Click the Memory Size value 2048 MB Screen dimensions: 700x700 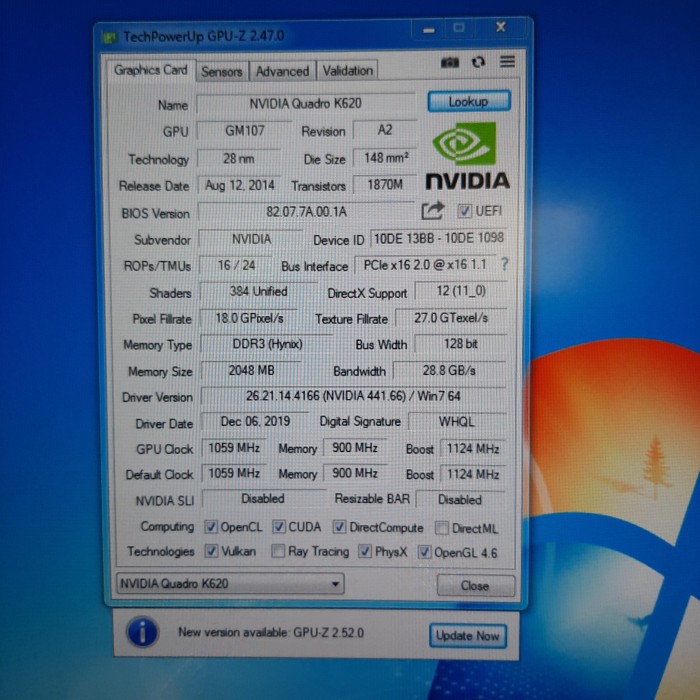(251, 371)
